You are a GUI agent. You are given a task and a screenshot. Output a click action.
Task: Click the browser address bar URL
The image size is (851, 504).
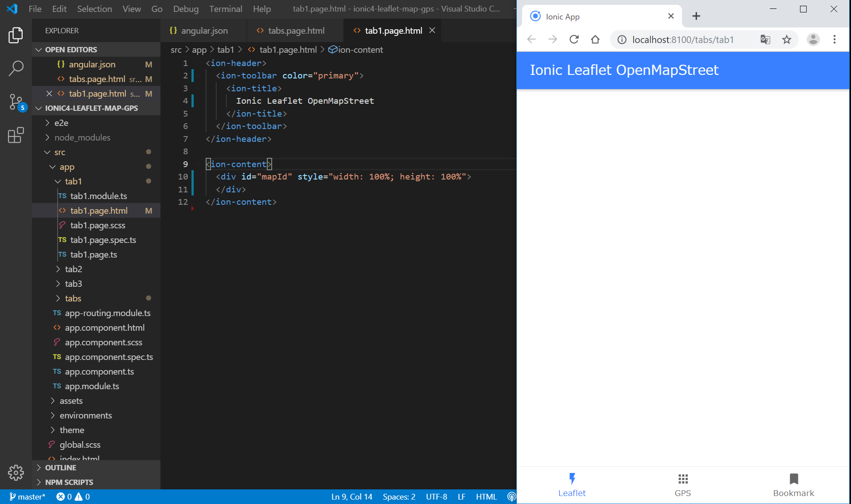point(683,39)
